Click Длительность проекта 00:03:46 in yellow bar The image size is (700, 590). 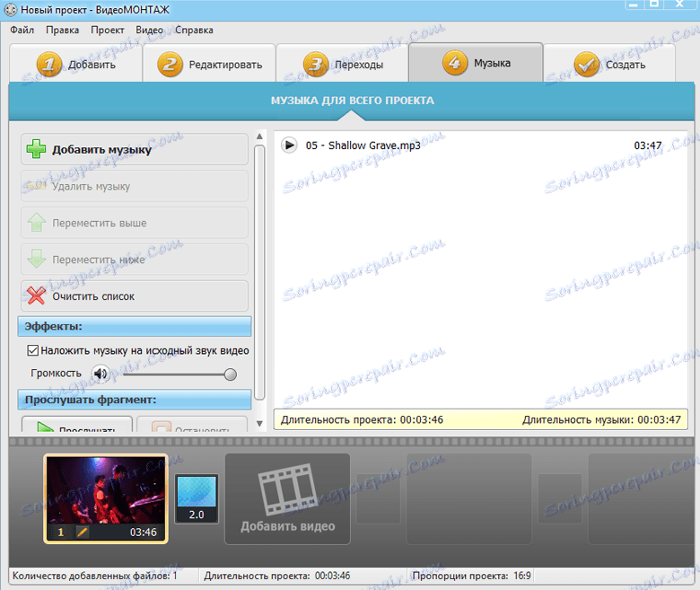[362, 420]
